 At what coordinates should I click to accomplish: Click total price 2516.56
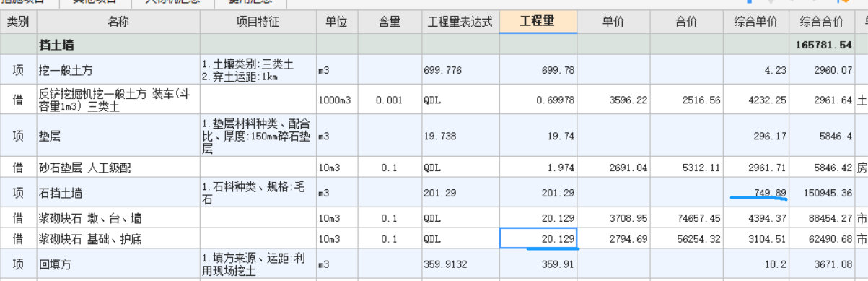(701, 100)
